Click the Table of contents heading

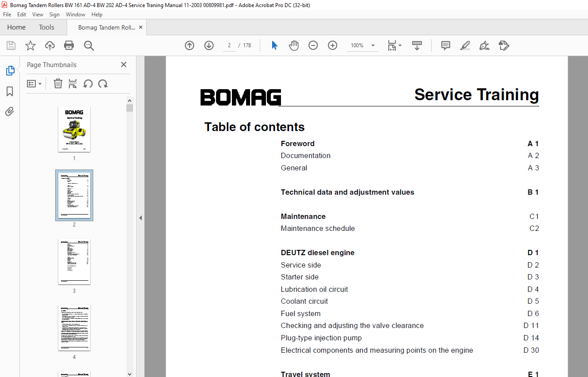click(x=254, y=127)
